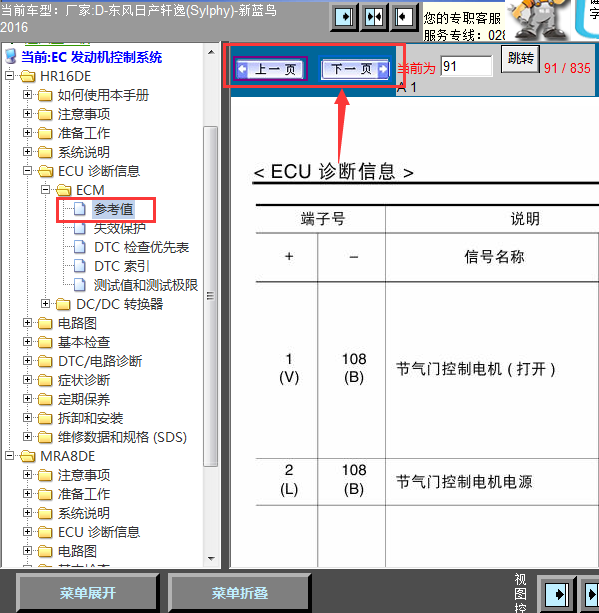
Task: Select 注意事项 under MRA8DE
Action: [84, 475]
